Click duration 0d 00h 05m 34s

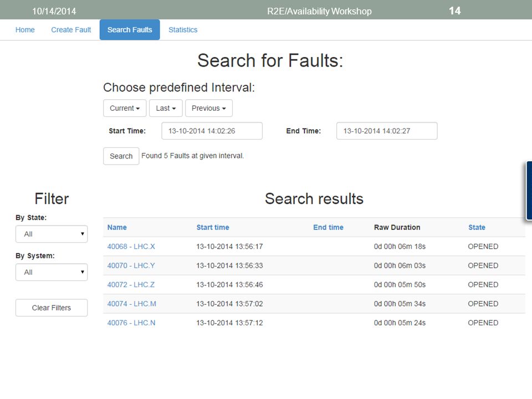tap(400, 304)
